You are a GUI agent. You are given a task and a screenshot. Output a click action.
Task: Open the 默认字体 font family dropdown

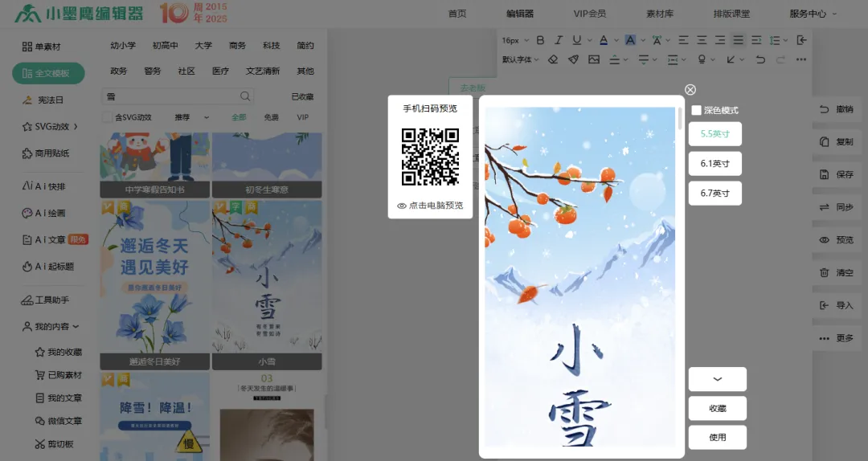[x=520, y=59]
